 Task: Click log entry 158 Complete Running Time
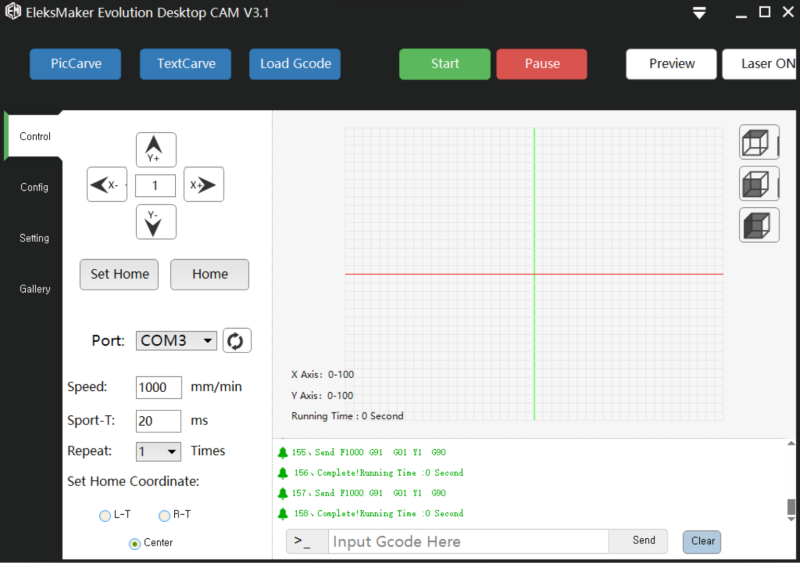tap(379, 513)
